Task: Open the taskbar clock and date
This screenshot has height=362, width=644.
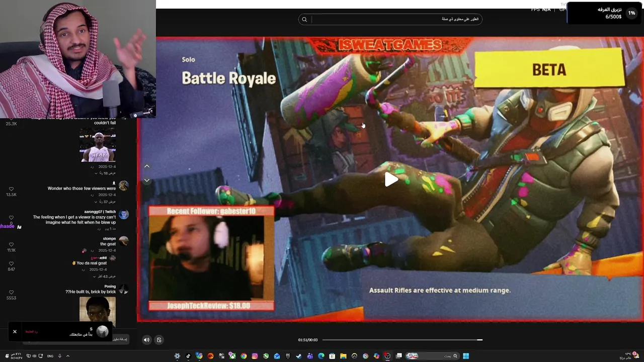Action: click(x=17, y=356)
